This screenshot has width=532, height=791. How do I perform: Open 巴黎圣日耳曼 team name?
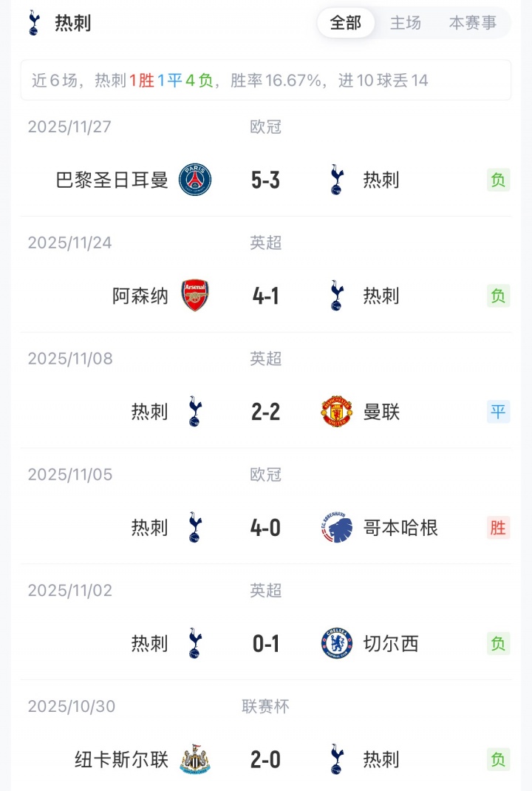[112, 180]
